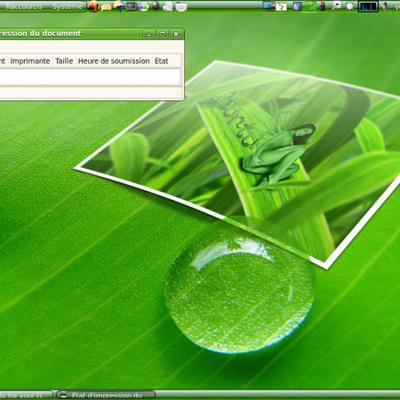Click the small monitor launcher icon in panel

click(131, 6)
